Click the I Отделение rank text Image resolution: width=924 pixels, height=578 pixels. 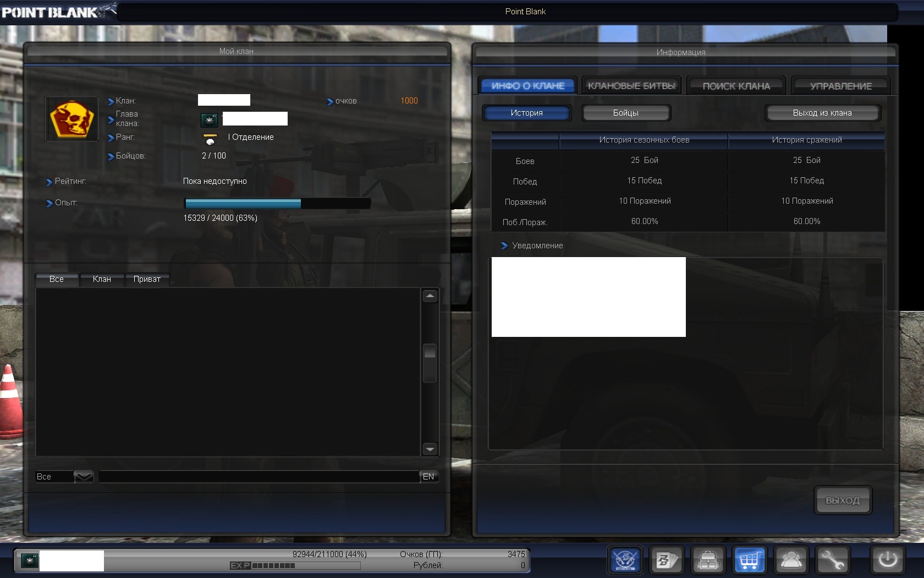(x=251, y=137)
